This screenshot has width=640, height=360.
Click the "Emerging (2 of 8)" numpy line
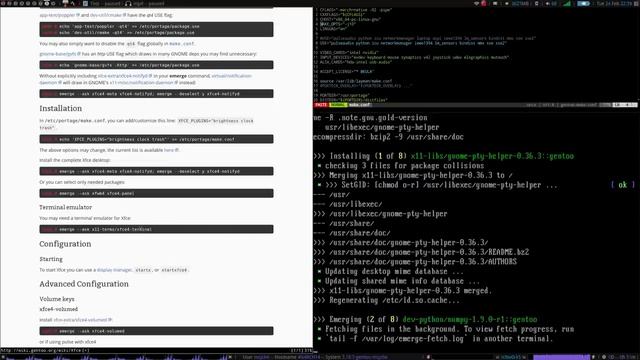425,320
